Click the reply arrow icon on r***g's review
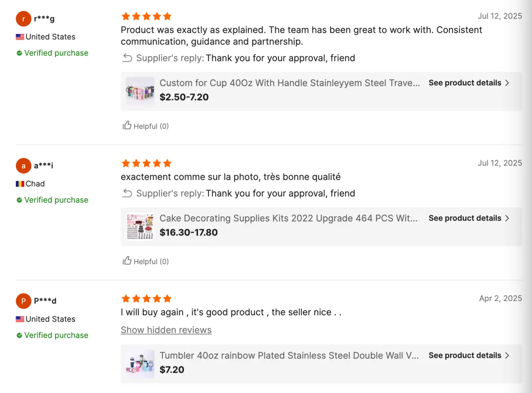 point(127,58)
